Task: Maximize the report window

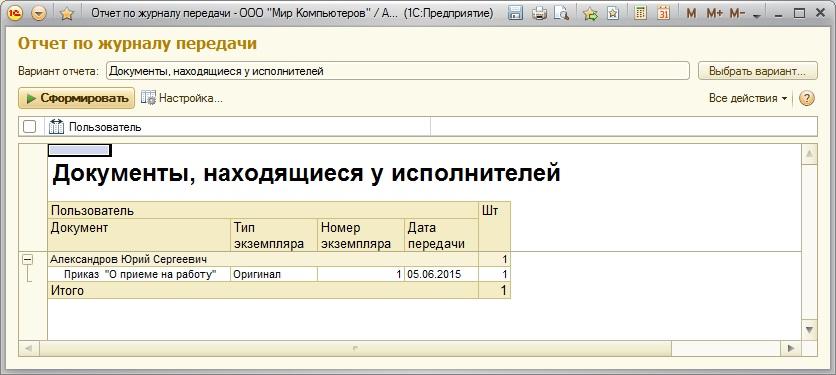Action: pos(799,14)
